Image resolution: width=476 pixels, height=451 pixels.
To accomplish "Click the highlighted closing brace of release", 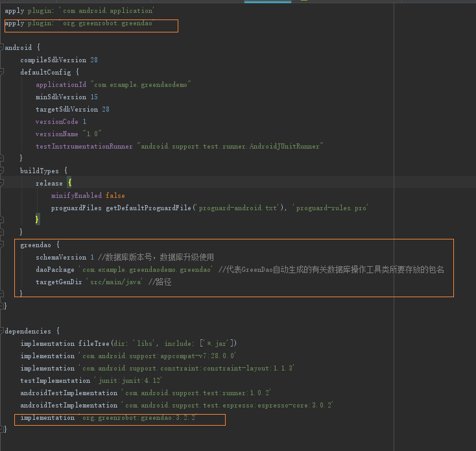I will 37,219.
